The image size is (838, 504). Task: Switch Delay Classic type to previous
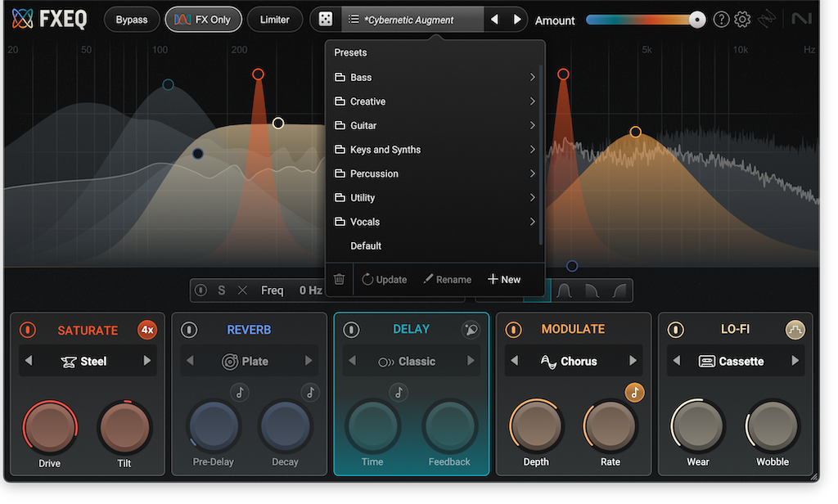point(353,362)
